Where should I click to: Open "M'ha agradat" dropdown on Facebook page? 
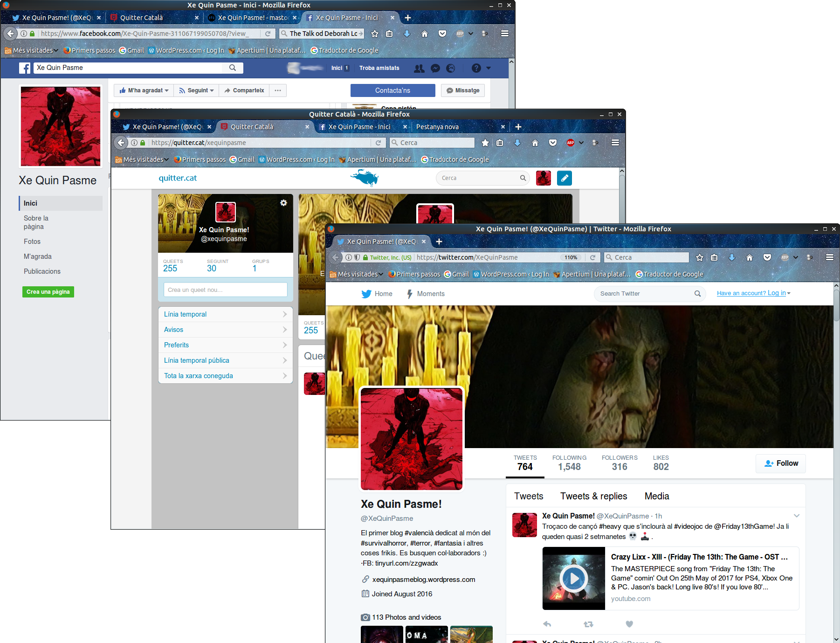point(144,90)
